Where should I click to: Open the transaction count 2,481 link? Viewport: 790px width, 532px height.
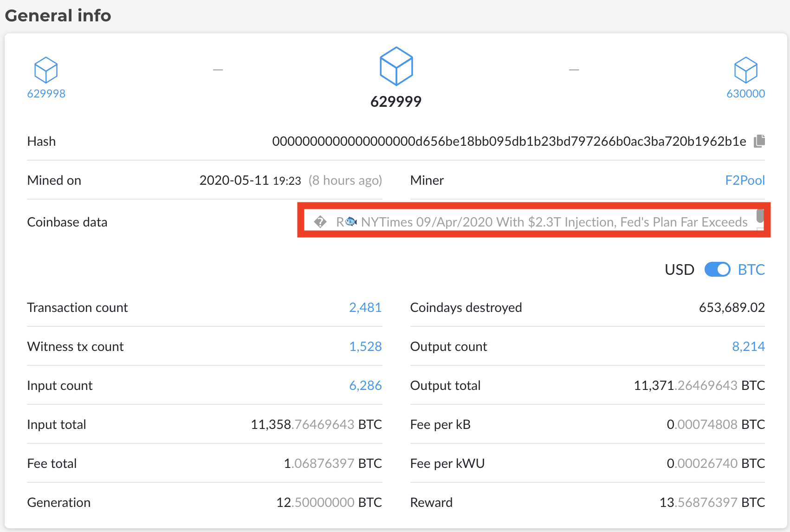pos(365,308)
